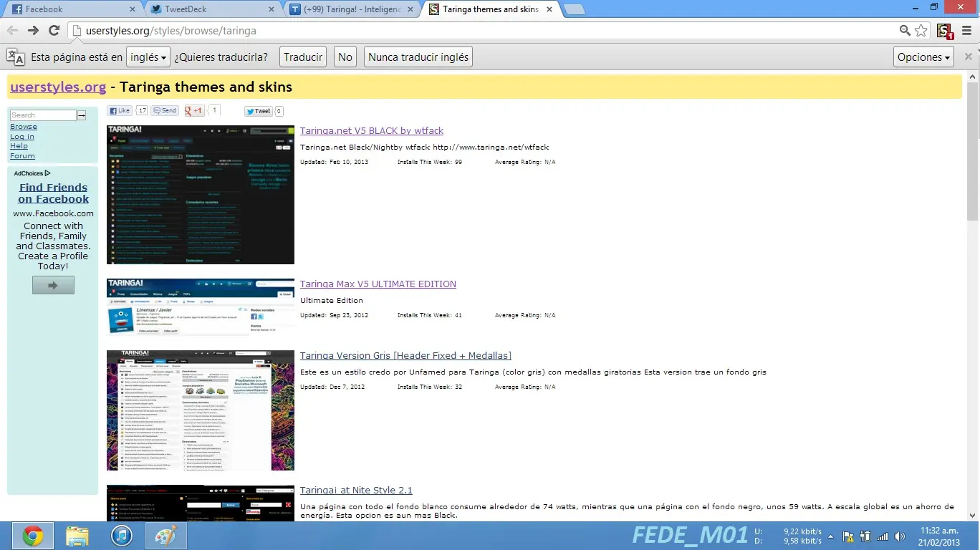Click the 'Ultimate Edition' description text
The height and width of the screenshot is (550, 980).
coord(332,300)
